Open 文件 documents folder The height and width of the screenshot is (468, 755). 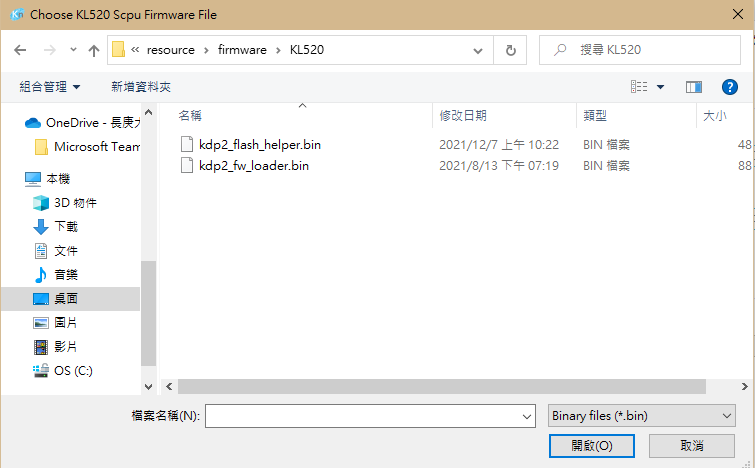[56, 250]
